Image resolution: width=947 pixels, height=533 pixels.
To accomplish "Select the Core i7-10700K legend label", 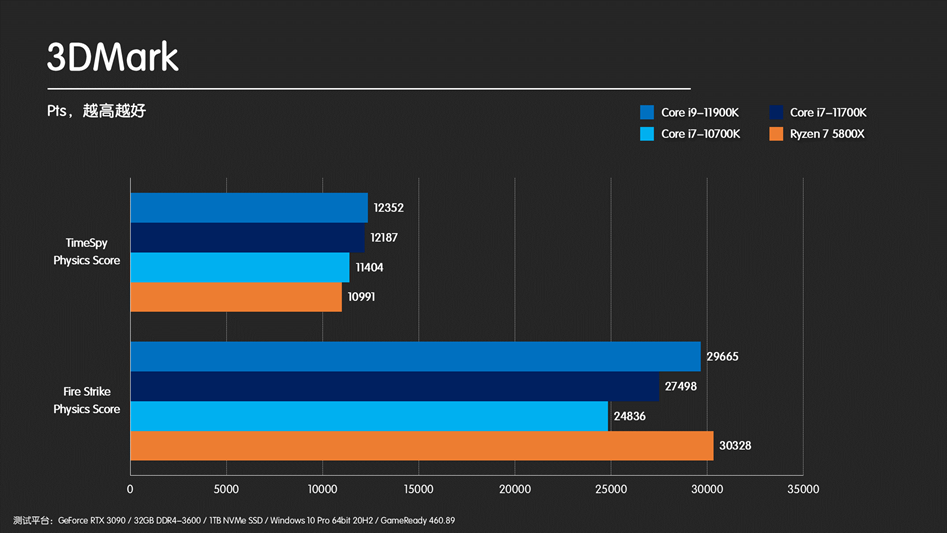I will click(x=701, y=134).
